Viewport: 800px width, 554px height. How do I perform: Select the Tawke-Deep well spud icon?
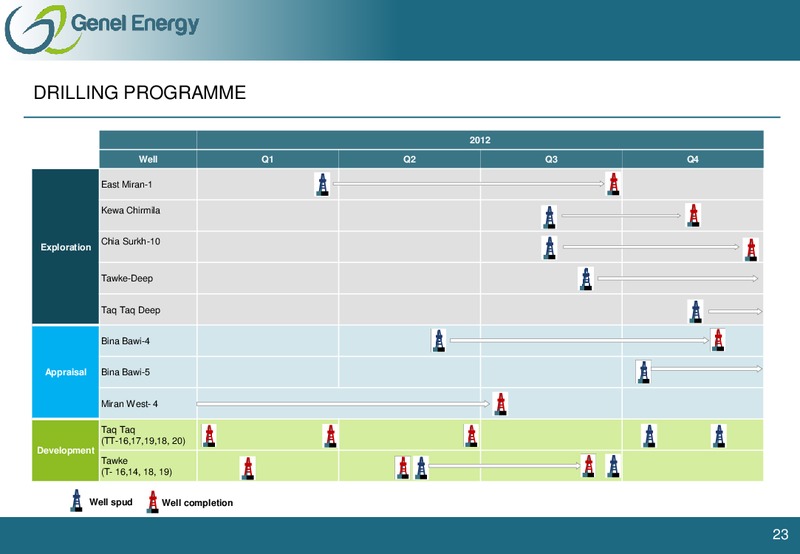click(586, 279)
